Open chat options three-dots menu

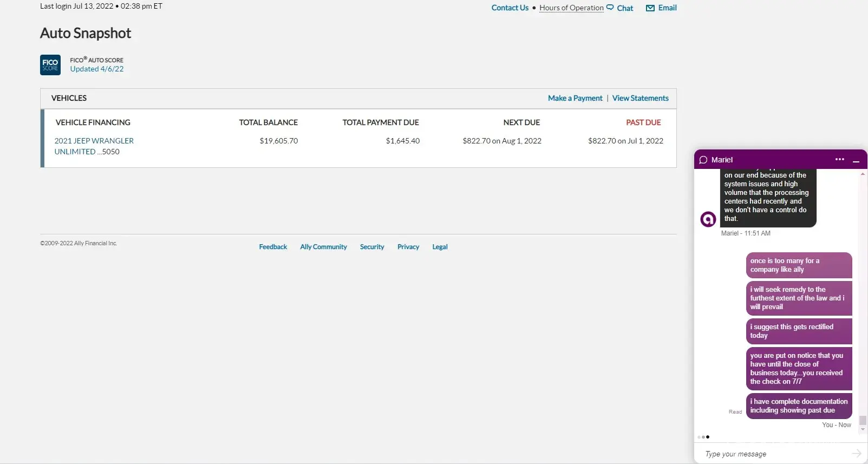tap(839, 160)
